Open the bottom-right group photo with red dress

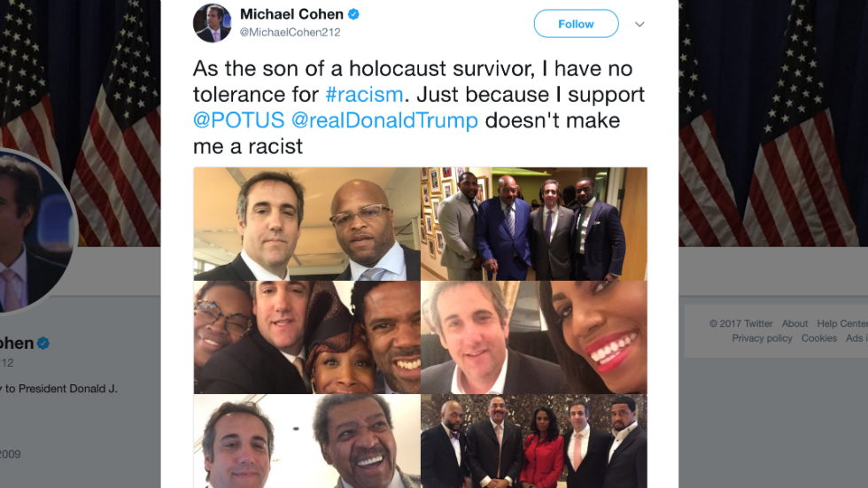point(533,441)
